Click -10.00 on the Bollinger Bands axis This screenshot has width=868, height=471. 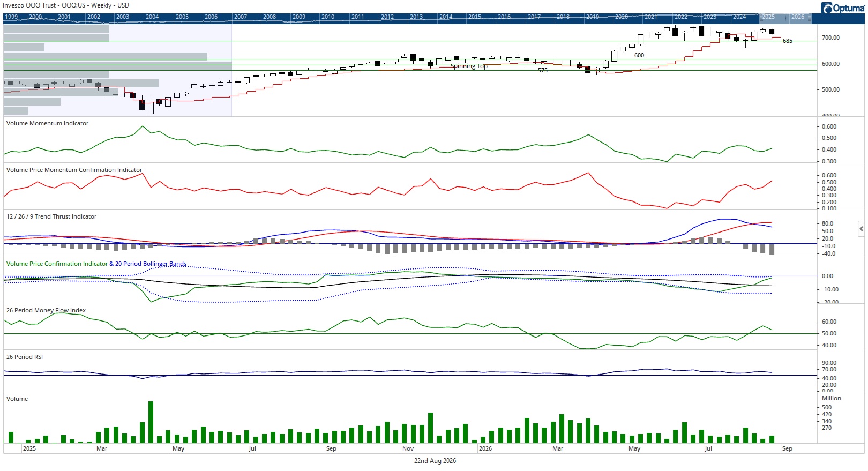point(830,289)
